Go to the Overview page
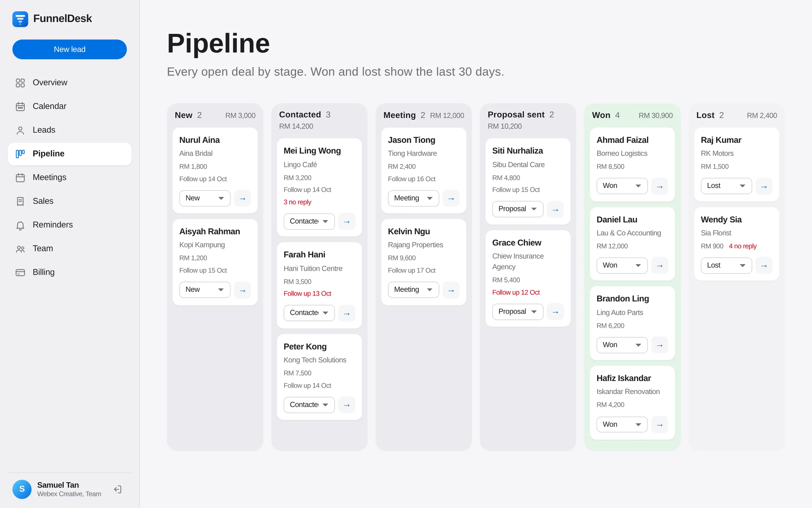 [70, 83]
